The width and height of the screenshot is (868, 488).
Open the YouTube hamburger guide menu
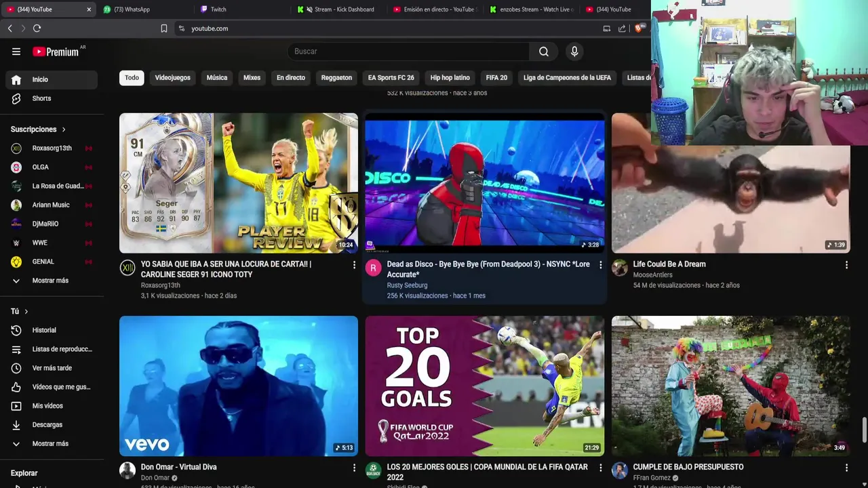[16, 52]
